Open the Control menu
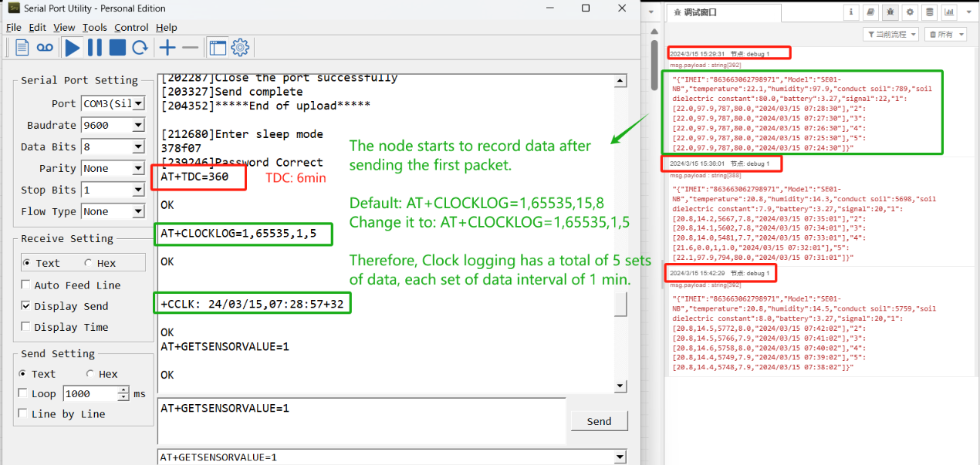 [132, 27]
